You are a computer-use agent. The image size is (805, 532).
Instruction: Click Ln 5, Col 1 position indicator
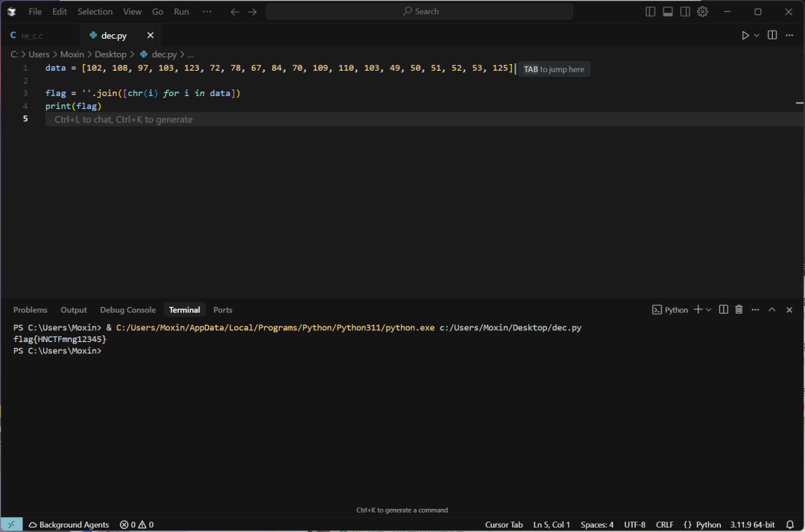pos(552,525)
